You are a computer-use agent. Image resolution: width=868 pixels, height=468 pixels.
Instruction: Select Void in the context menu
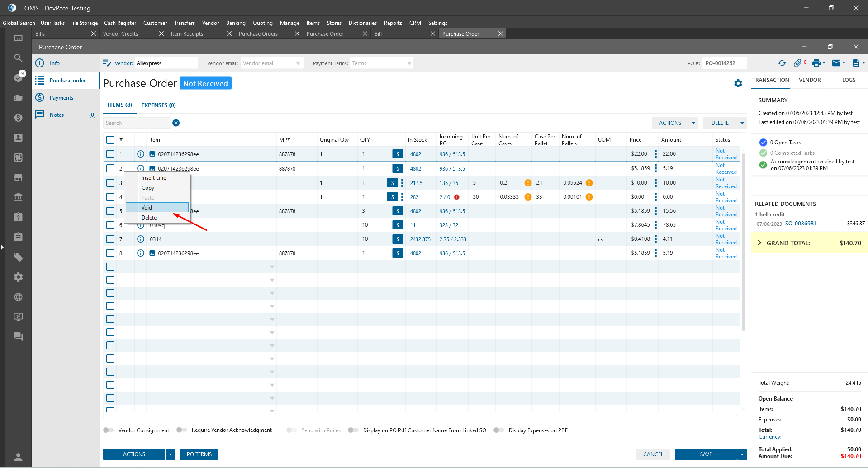tap(157, 208)
